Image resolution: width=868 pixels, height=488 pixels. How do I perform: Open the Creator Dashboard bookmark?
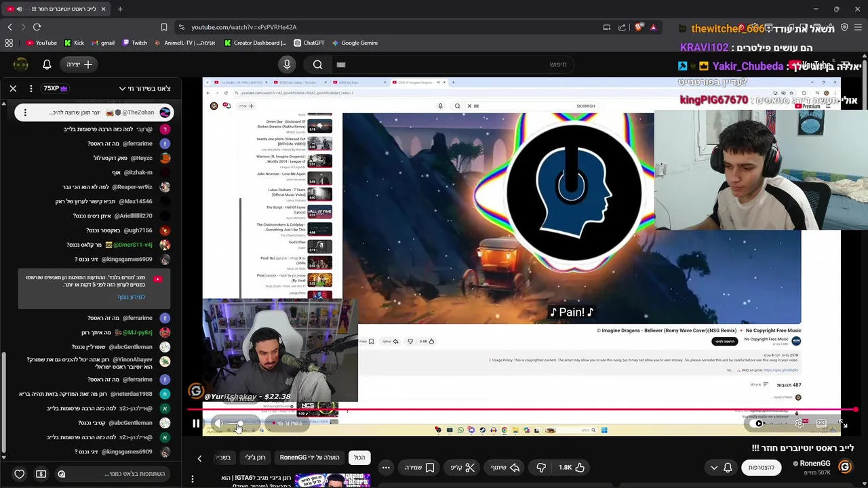(256, 43)
